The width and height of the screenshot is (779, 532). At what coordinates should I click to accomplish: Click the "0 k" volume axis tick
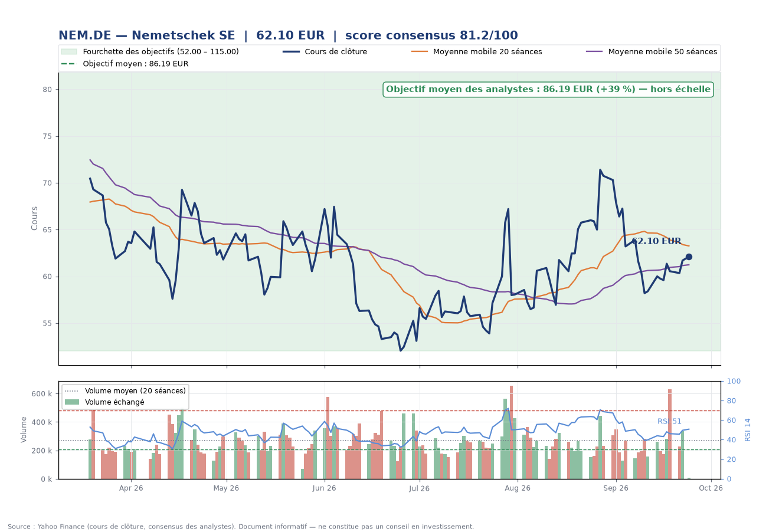[x=46, y=479]
